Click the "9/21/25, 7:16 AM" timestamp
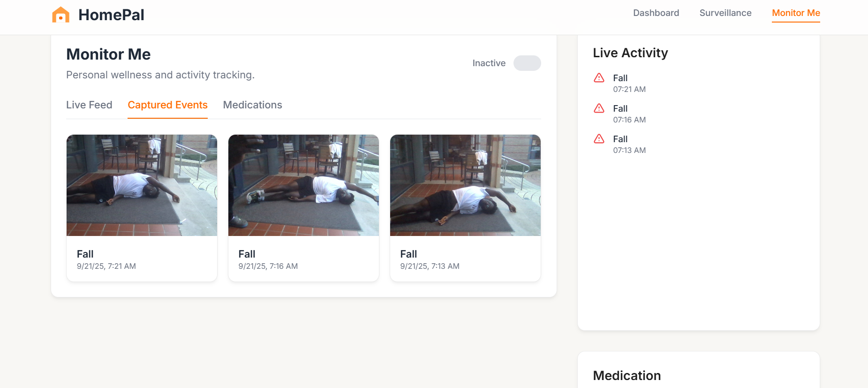This screenshot has width=868, height=388. (268, 266)
